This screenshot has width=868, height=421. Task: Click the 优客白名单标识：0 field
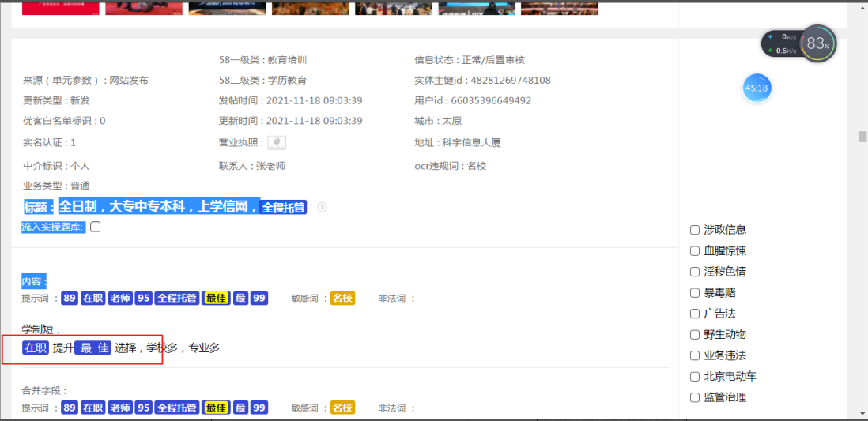(64, 121)
